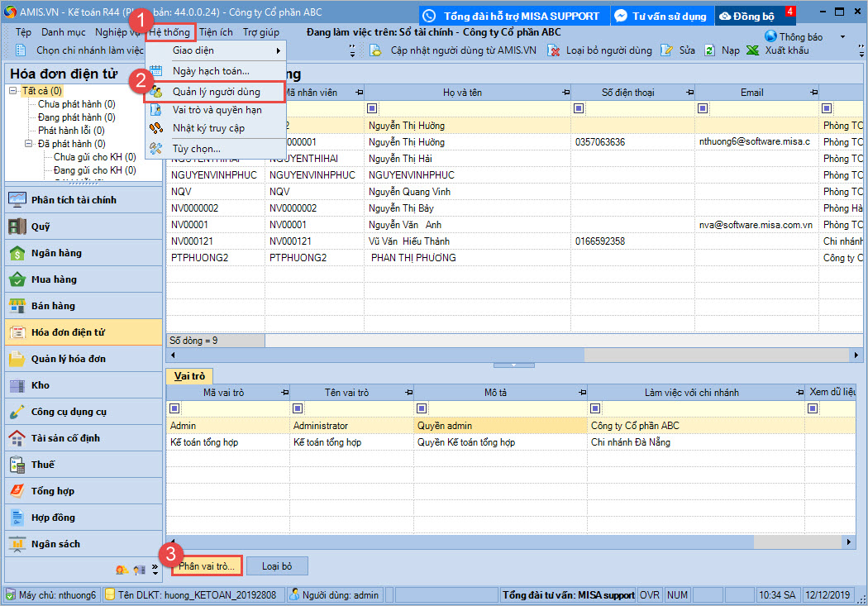The width and height of the screenshot is (868, 606).
Task: Select Quản lý người dùng menu item
Action: 215,91
